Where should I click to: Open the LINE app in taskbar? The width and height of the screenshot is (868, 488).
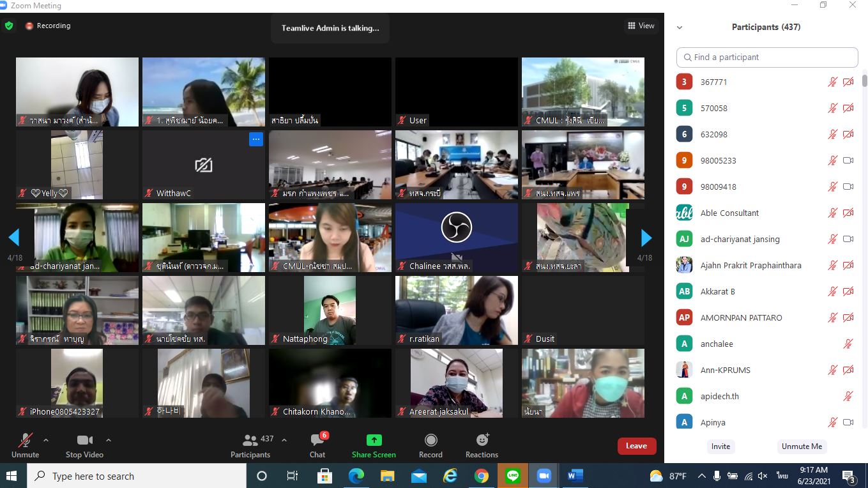tap(512, 476)
